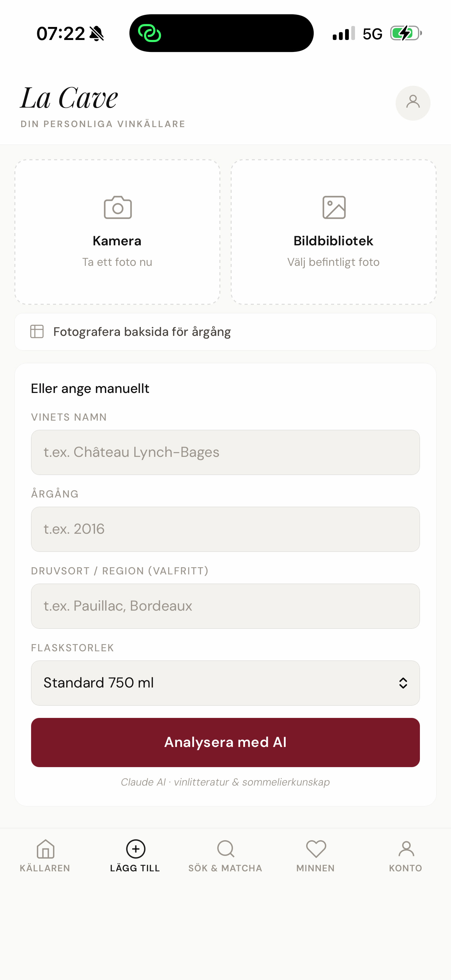The width and height of the screenshot is (451, 980).
Task: Open the Standard 750 ml selector
Action: (x=213, y=683)
